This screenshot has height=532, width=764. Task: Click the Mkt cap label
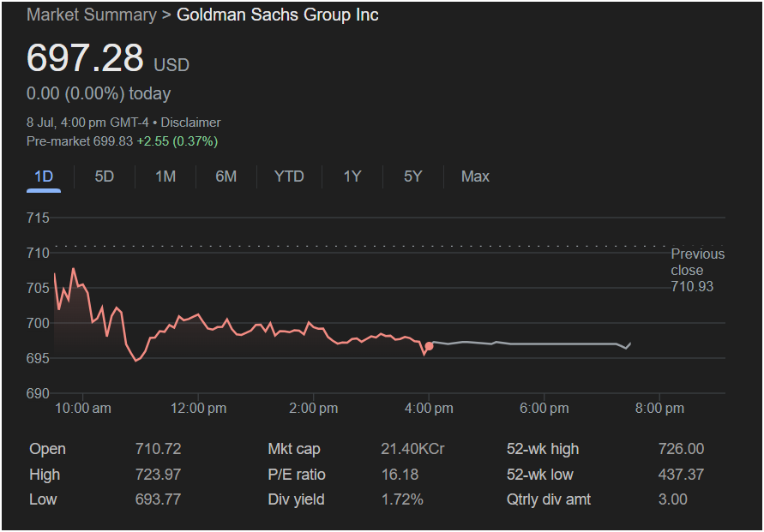[294, 448]
